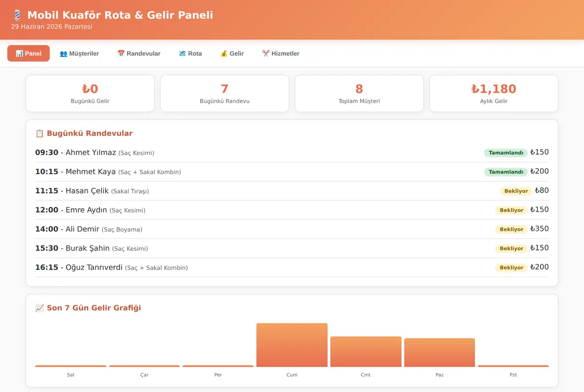This screenshot has height=392, width=584.
Task: Click the Cum bar in revenue chart
Action: point(292,345)
